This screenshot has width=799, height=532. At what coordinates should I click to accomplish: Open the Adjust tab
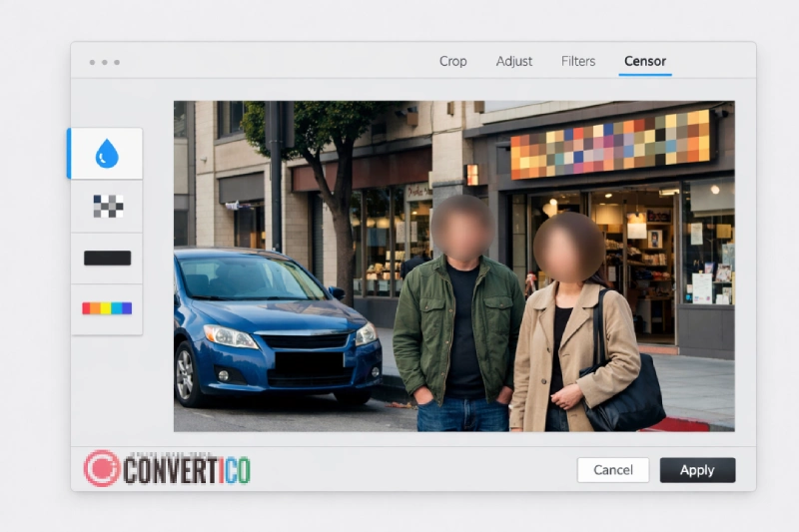tap(513, 61)
